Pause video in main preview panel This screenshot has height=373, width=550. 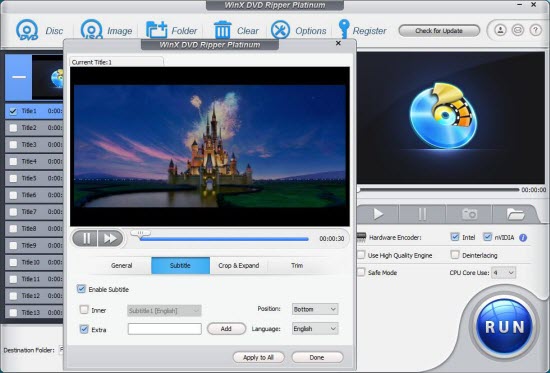422,214
